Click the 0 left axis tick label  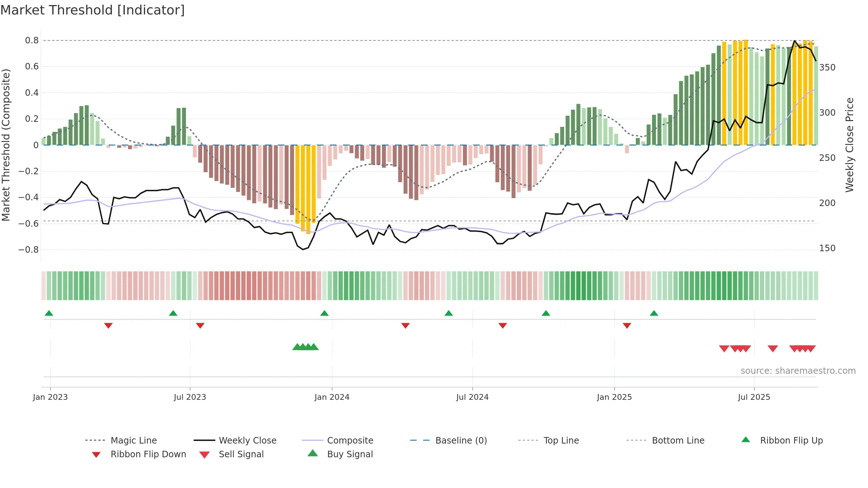point(36,145)
